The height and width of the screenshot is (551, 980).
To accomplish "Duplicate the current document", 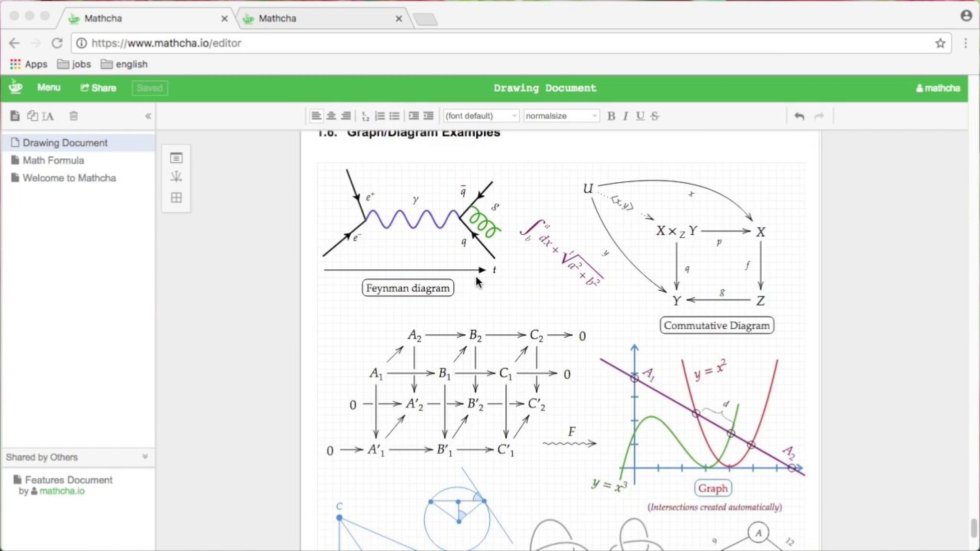I will [x=33, y=116].
